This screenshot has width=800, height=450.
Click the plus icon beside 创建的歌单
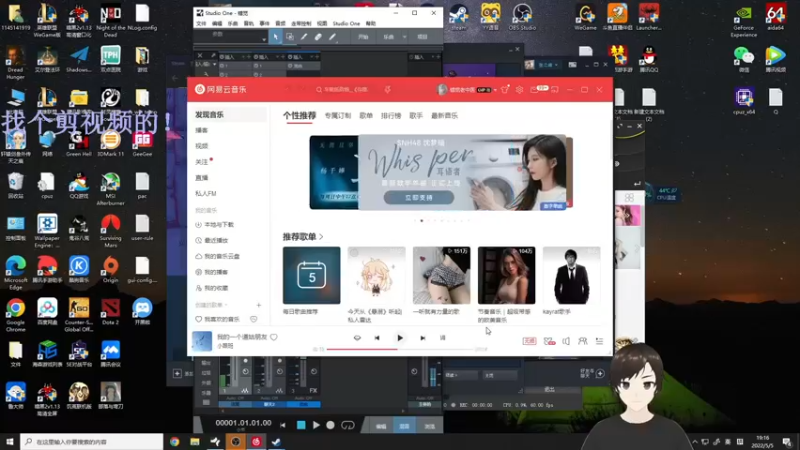coord(259,305)
